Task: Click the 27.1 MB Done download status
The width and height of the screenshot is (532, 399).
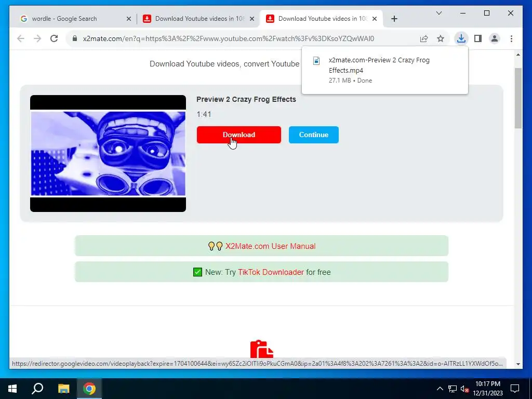Action: tap(350, 81)
